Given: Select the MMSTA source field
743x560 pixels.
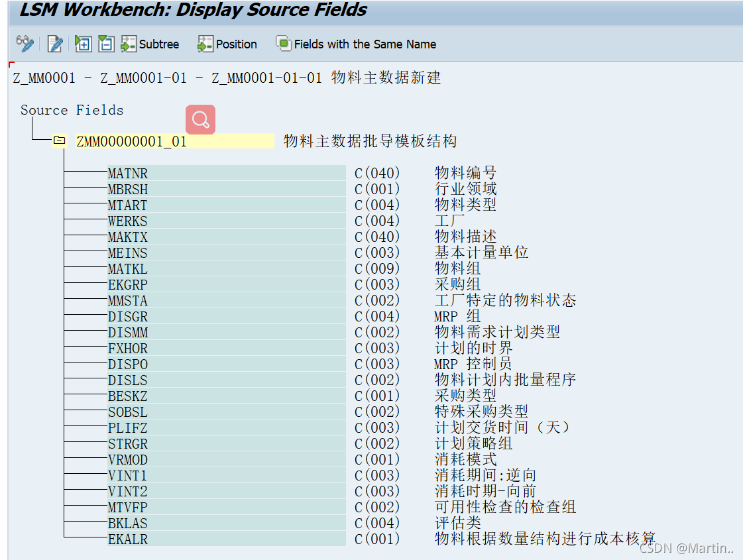Looking at the screenshot, I should 227,300.
